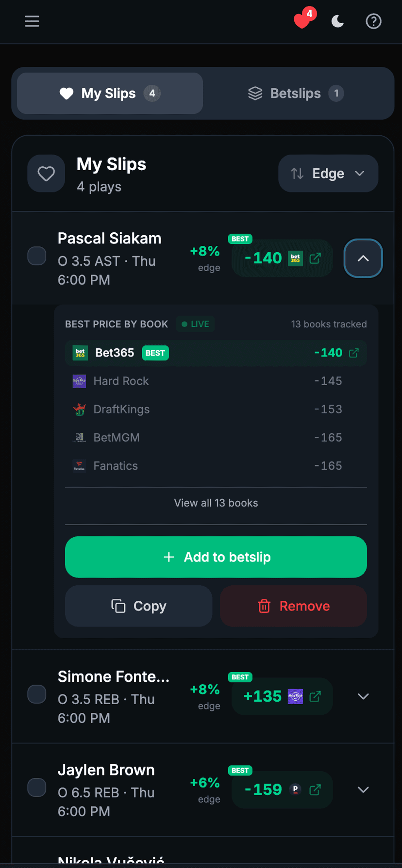Check the circle next to Pascal Siakam
The width and height of the screenshot is (402, 868).
pyautogui.click(x=37, y=256)
